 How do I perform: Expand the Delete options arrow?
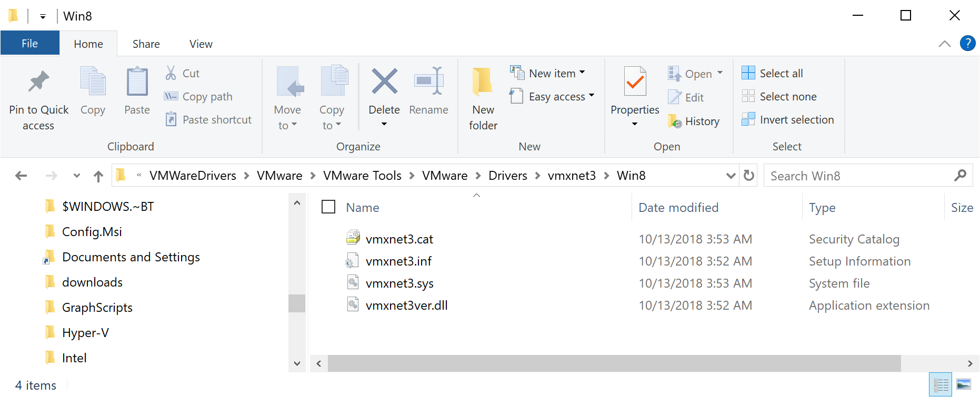[384, 124]
